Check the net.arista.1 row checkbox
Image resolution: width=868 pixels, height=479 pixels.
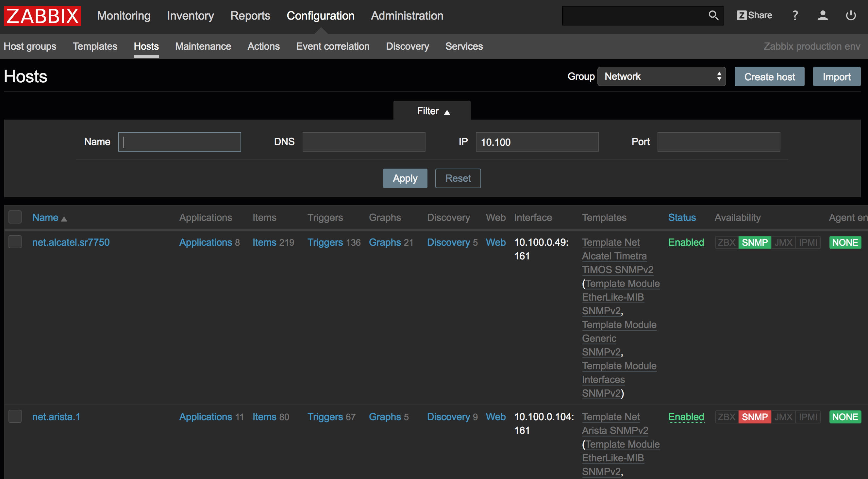coord(15,416)
